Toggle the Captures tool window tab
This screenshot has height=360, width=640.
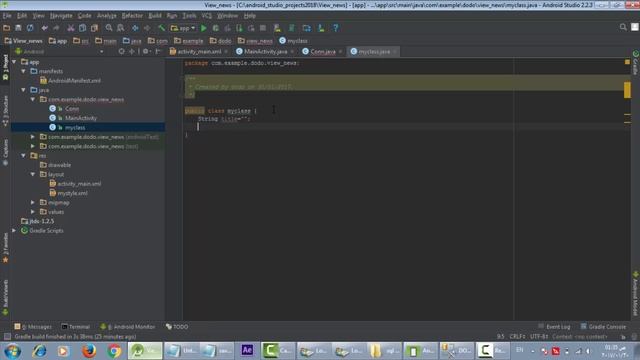(x=5, y=152)
